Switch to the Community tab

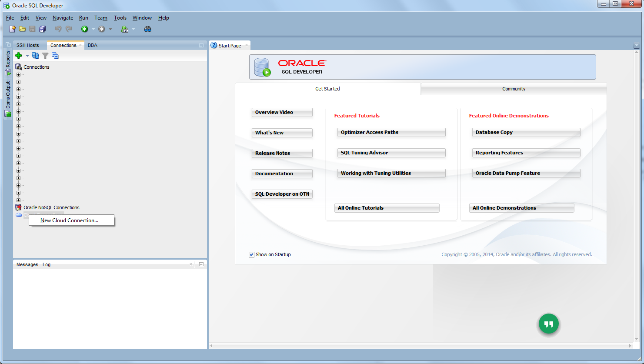(514, 89)
